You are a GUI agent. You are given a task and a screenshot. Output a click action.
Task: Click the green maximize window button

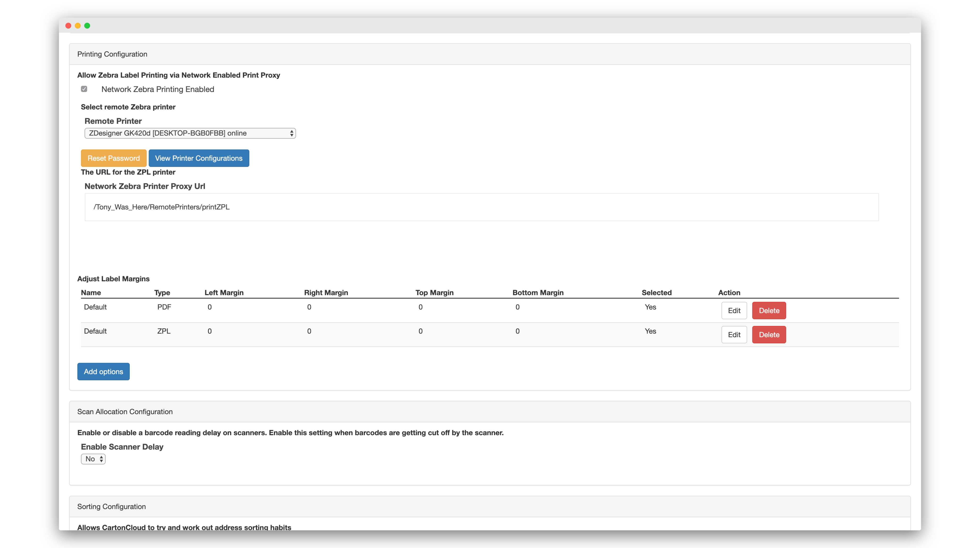(x=87, y=25)
